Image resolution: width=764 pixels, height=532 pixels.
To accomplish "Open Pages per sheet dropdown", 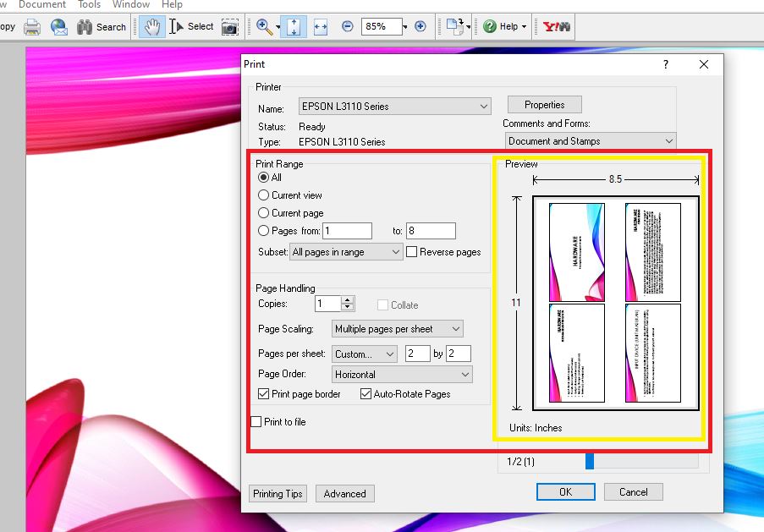I will 364,354.
